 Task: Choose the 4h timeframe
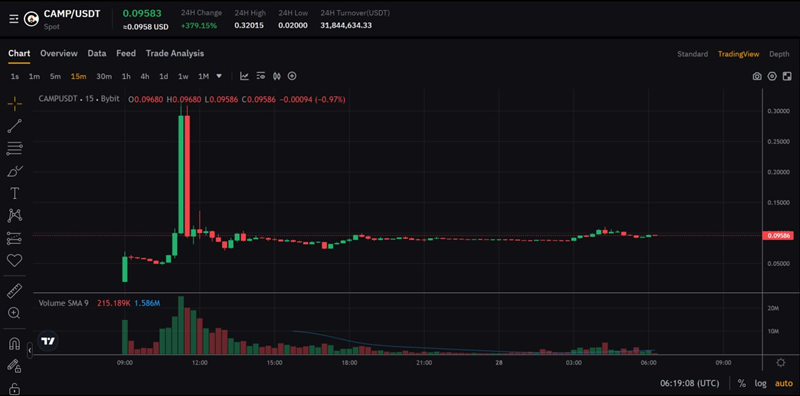pyautogui.click(x=145, y=77)
